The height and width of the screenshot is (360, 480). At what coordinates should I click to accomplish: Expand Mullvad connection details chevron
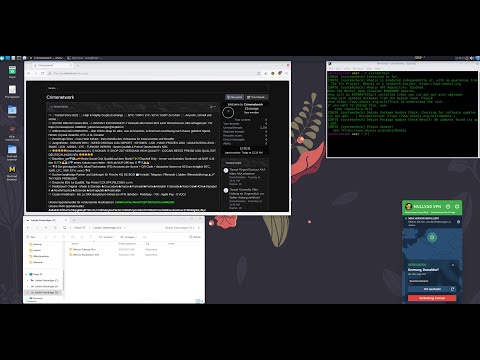(453, 265)
